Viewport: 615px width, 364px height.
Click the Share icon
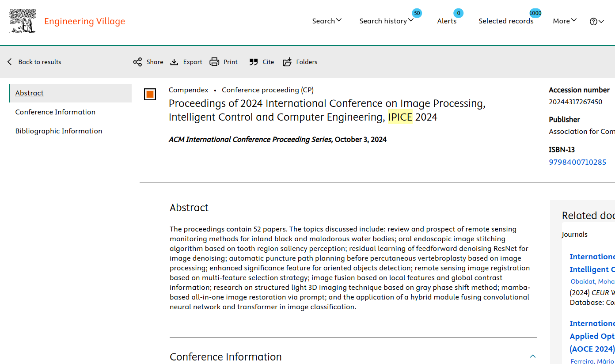pos(137,62)
